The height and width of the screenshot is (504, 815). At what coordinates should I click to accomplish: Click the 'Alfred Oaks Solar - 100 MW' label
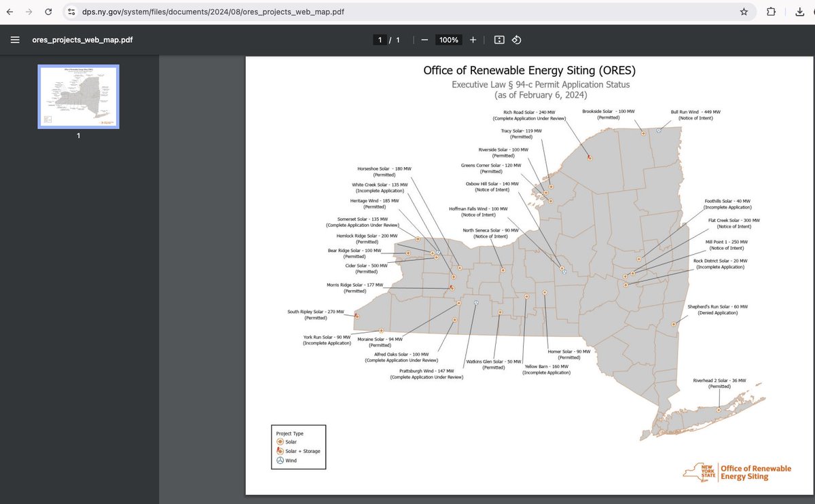click(401, 355)
